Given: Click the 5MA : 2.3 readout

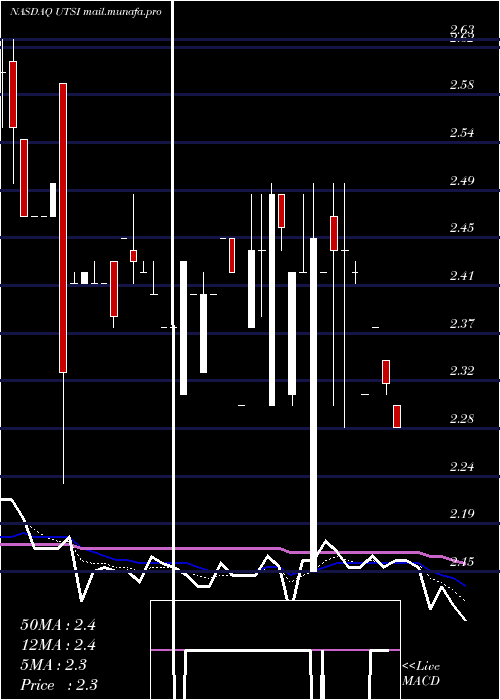Looking at the screenshot, I should point(54,665).
